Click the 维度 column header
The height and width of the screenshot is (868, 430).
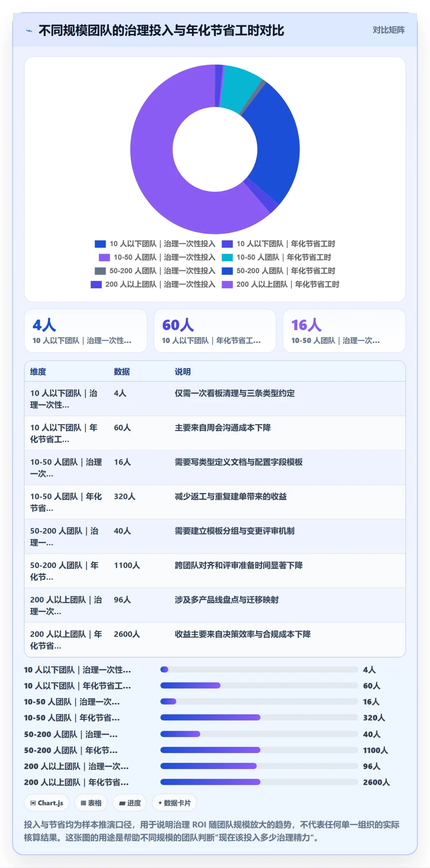pyautogui.click(x=38, y=371)
